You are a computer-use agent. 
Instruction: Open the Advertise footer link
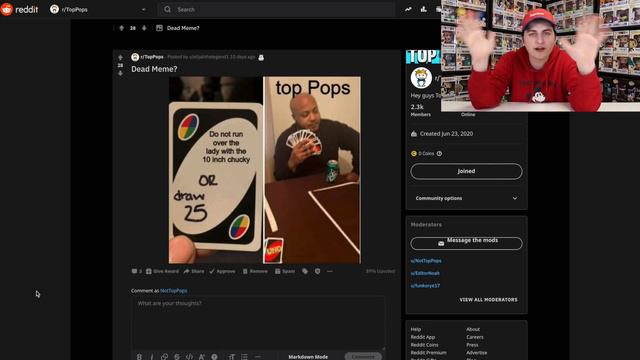(476, 353)
